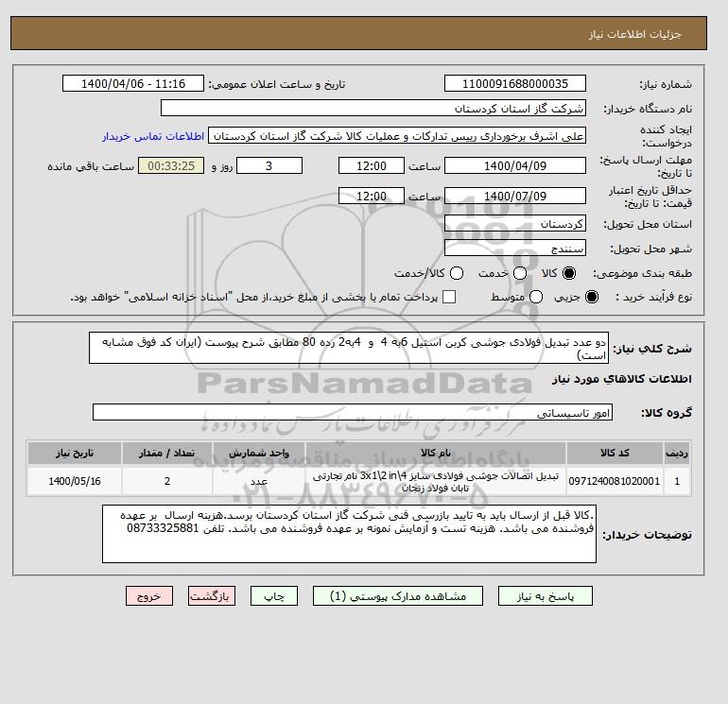Click the تاریخ نیاز column header
Image resolution: width=728 pixels, height=704 pixels.
(x=75, y=453)
